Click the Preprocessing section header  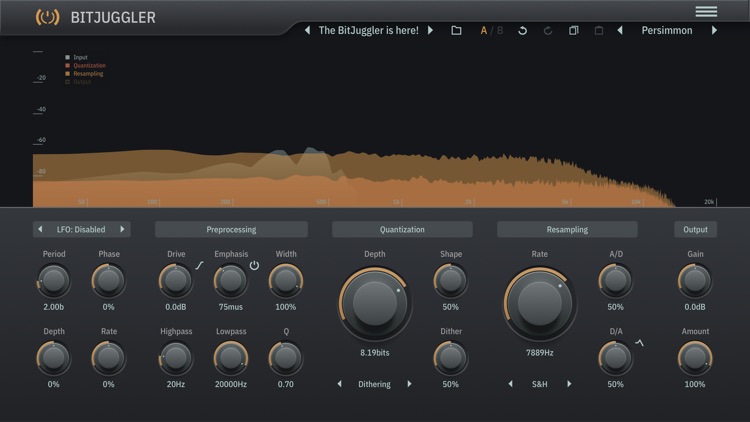pos(231,230)
